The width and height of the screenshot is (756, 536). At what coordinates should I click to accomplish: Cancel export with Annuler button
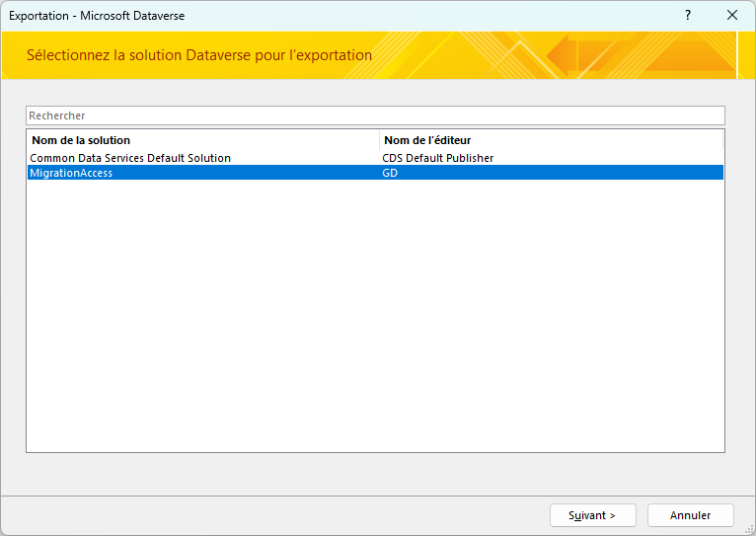click(691, 515)
